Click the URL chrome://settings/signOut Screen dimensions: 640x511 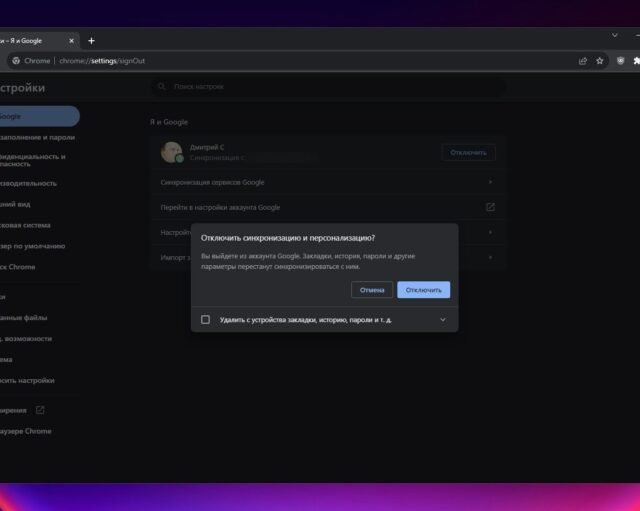102,61
